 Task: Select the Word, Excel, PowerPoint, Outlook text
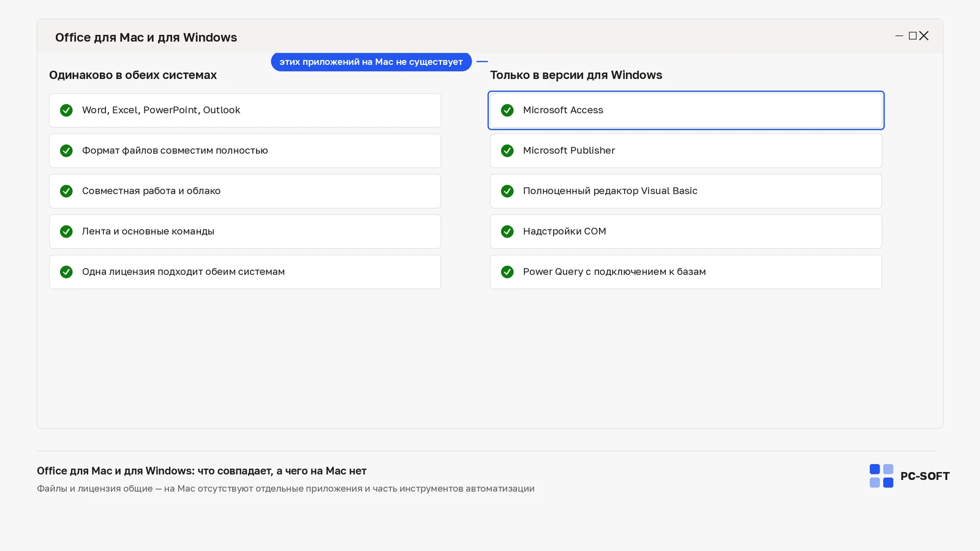click(161, 110)
